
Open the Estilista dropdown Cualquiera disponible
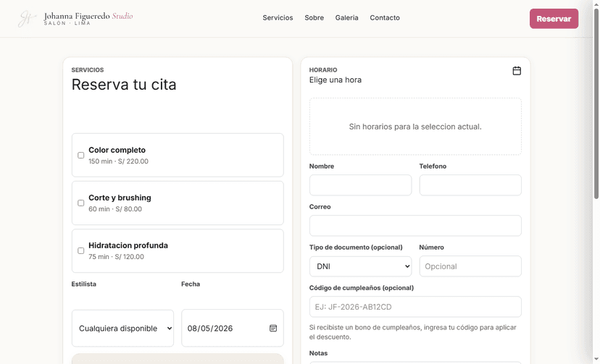click(122, 328)
